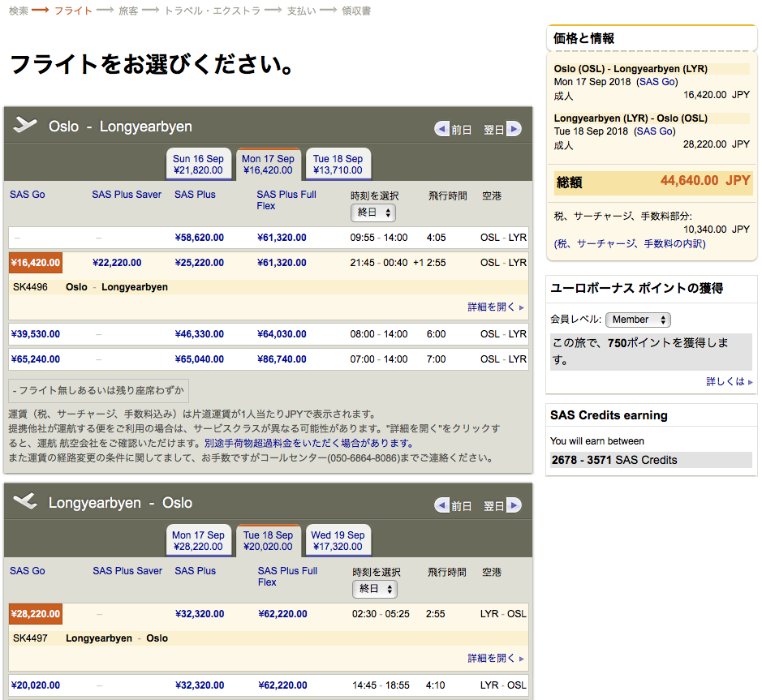
Task: Open SAS Plus Full Flex header in outbound table
Action: point(286,200)
